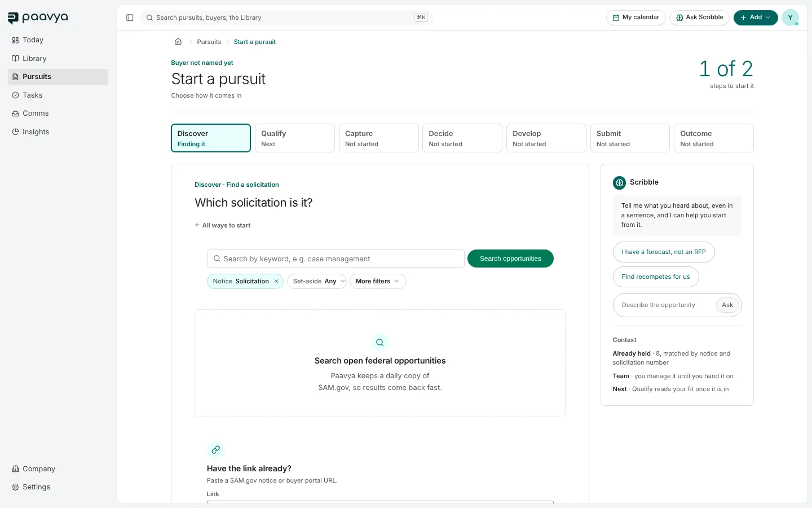Select the Capture stage tab

[378, 138]
